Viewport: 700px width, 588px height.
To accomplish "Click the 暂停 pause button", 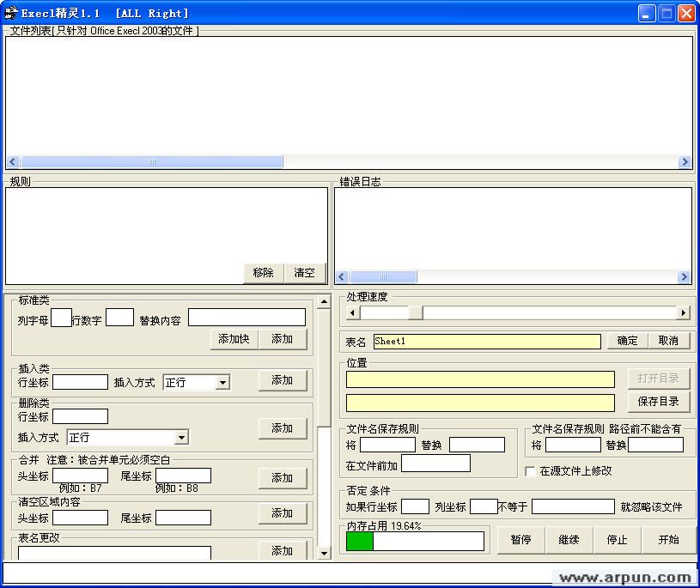I will tap(521, 540).
